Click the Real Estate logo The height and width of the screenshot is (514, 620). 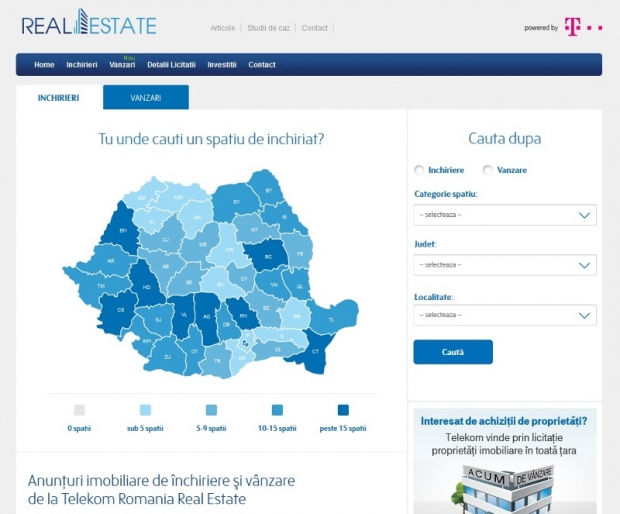click(x=89, y=23)
